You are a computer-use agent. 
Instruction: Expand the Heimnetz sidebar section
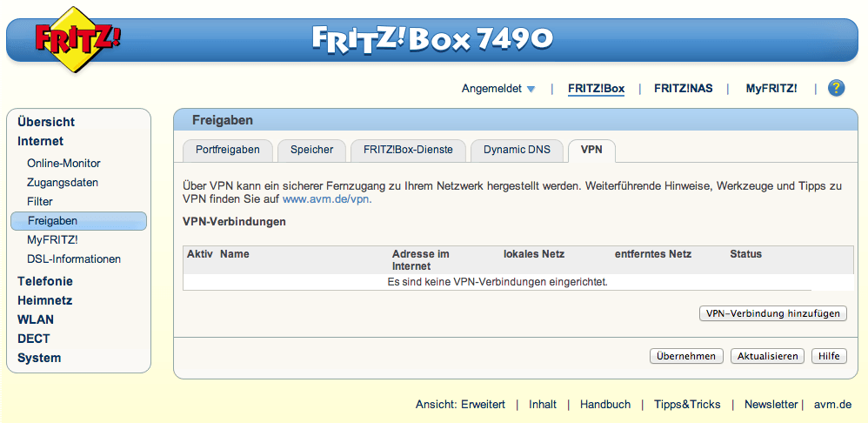[45, 300]
